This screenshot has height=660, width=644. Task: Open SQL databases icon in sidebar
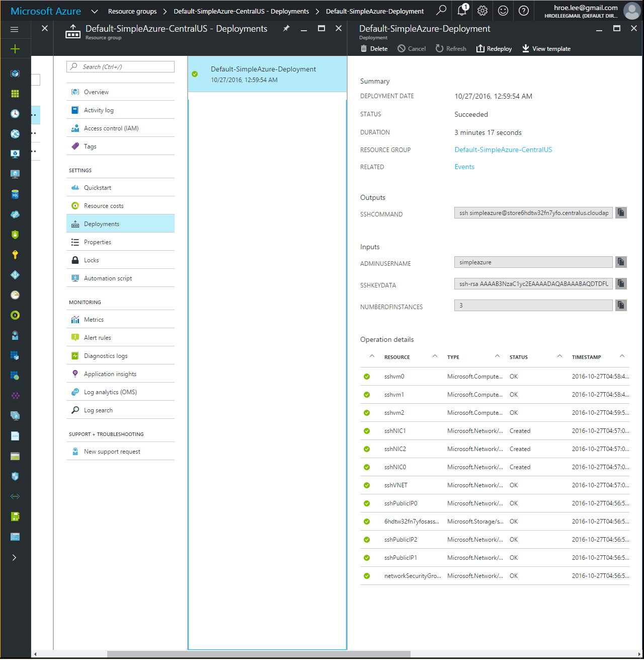[x=15, y=194]
